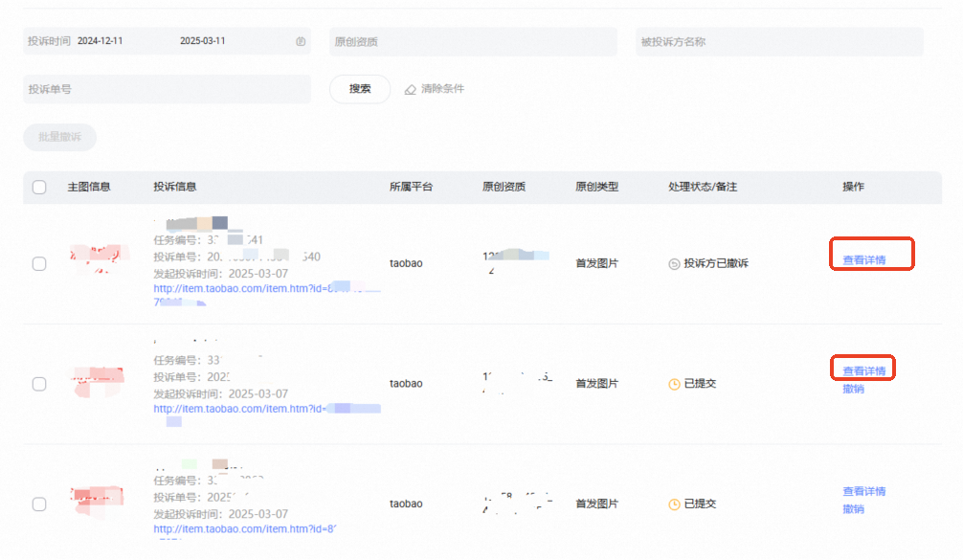Click 任务编号 text in second row

[x=188, y=361]
